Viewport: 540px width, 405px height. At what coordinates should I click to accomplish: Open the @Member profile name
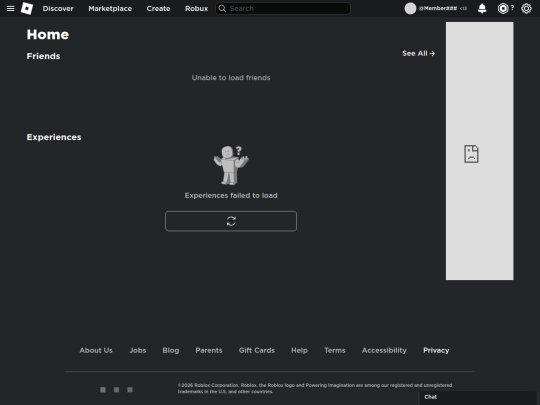point(438,8)
